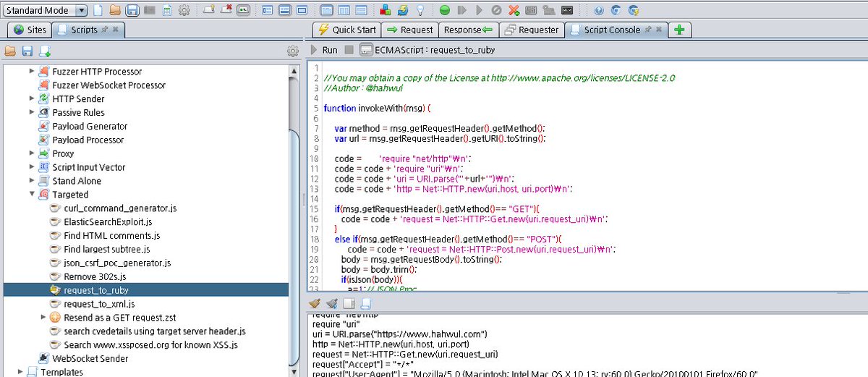Open the Scan Policy Manager icon
Viewport: 868px width, 377px height.
(532, 10)
